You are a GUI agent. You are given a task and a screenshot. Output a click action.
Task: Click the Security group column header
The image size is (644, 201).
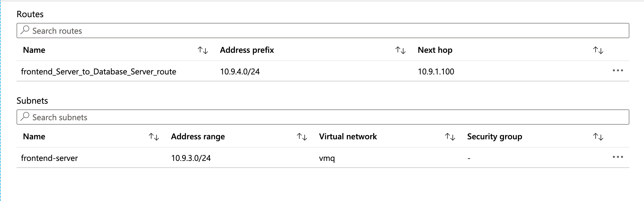[494, 137]
